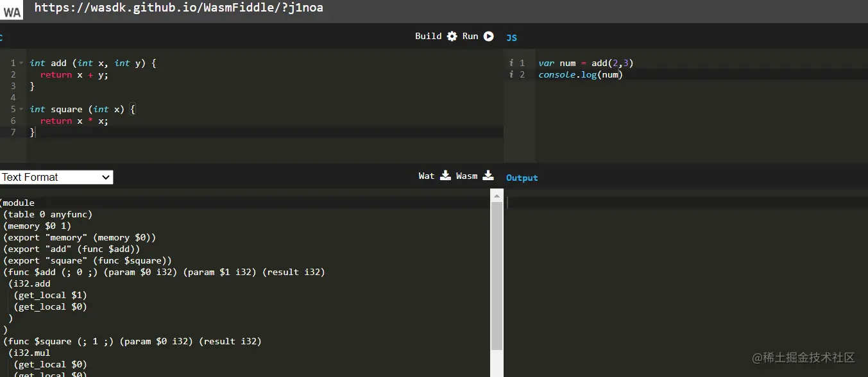Screen dimensions: 868x377
Task: Click code line 'return x * x;'
Action: 74,121
